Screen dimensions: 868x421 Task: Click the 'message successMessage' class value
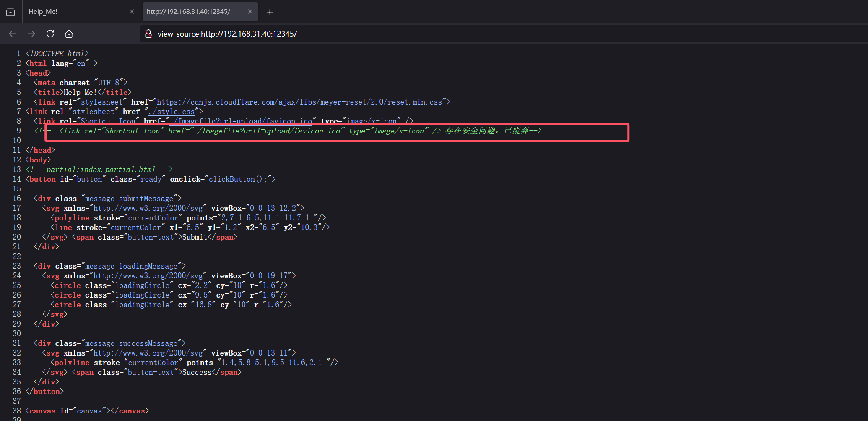pos(131,343)
